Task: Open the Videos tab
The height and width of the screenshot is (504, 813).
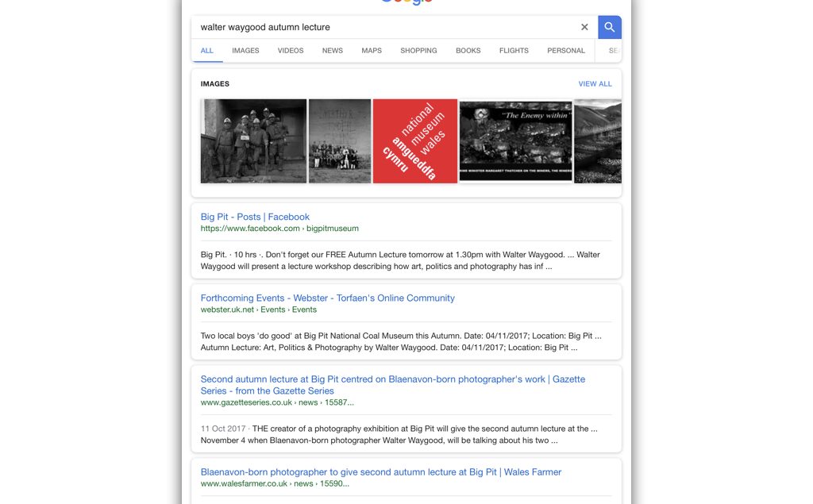Action: pyautogui.click(x=291, y=51)
